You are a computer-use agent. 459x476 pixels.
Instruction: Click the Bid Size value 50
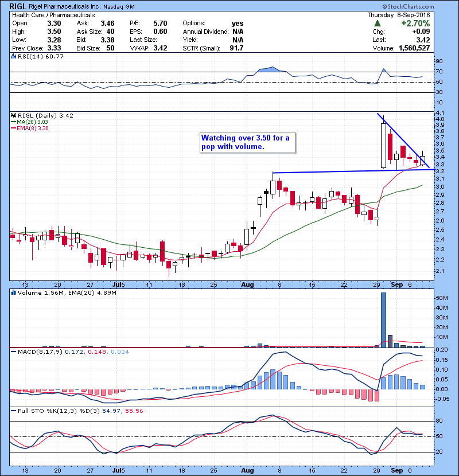point(110,48)
